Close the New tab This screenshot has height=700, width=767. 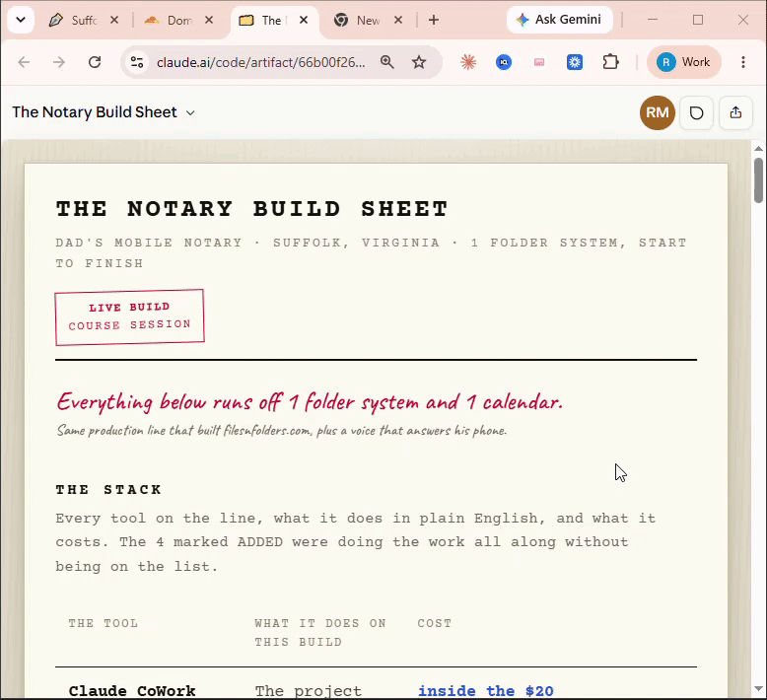(x=398, y=20)
